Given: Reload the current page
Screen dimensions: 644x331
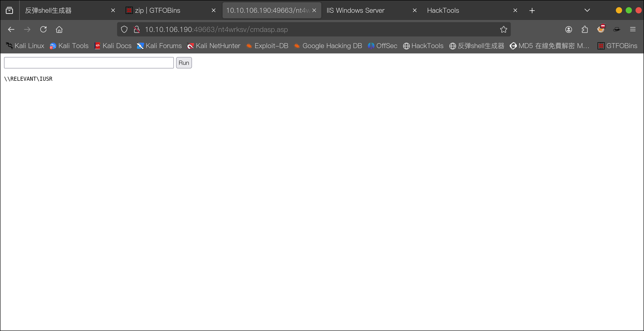Looking at the screenshot, I should (43, 30).
